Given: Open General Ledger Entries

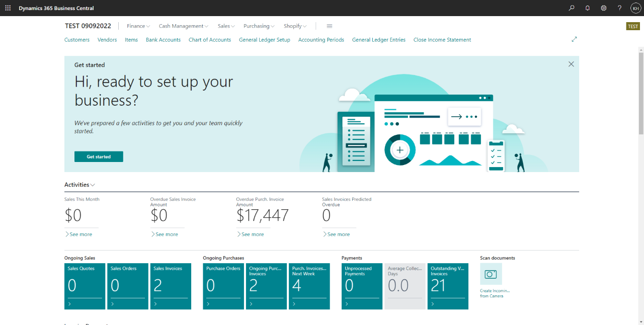Looking at the screenshot, I should (x=379, y=40).
